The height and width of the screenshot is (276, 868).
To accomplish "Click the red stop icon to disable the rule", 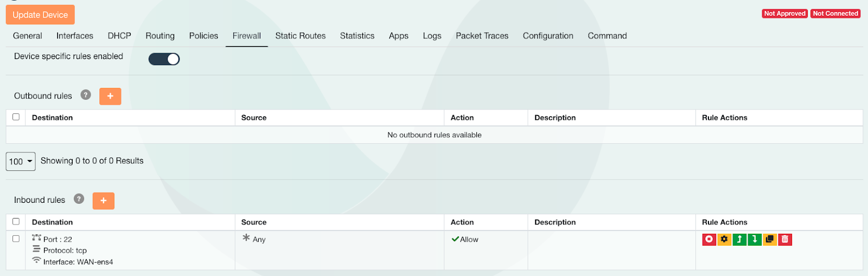I will 709,239.
